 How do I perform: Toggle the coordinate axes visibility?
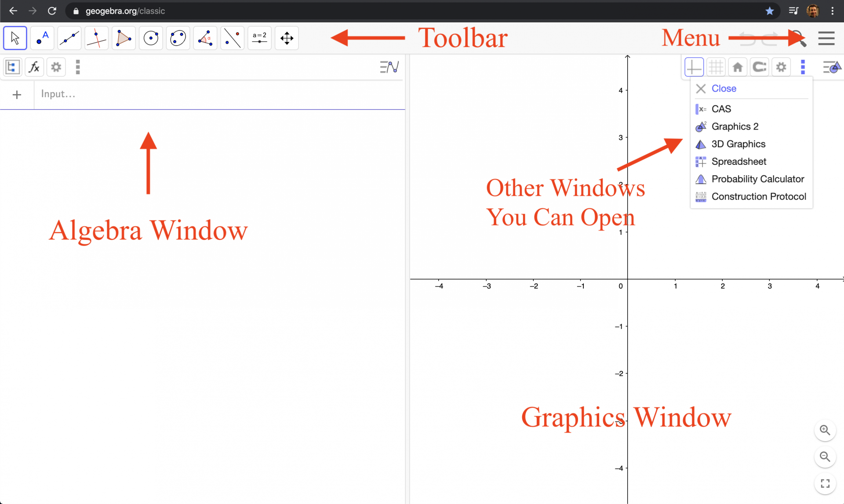coord(694,67)
